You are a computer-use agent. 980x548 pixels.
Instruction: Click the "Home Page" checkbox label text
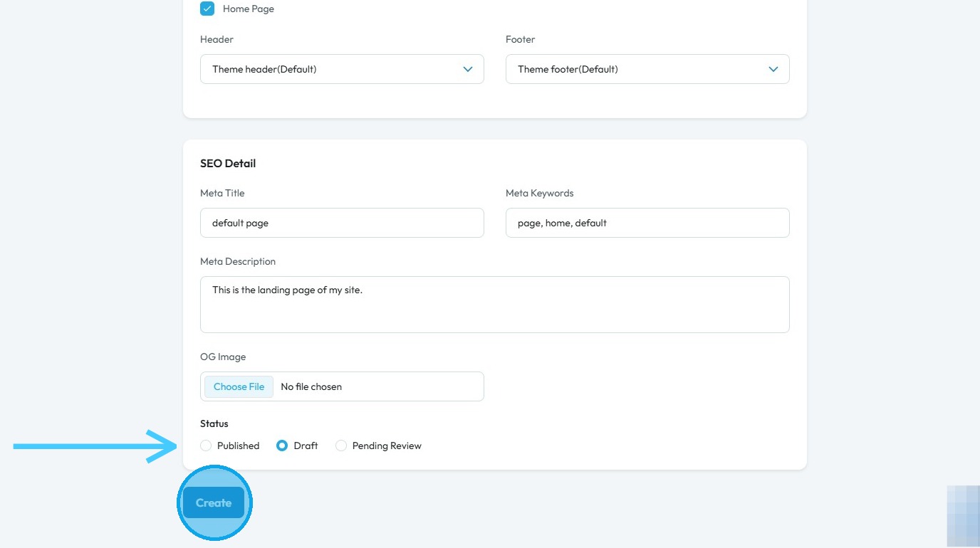(x=249, y=9)
